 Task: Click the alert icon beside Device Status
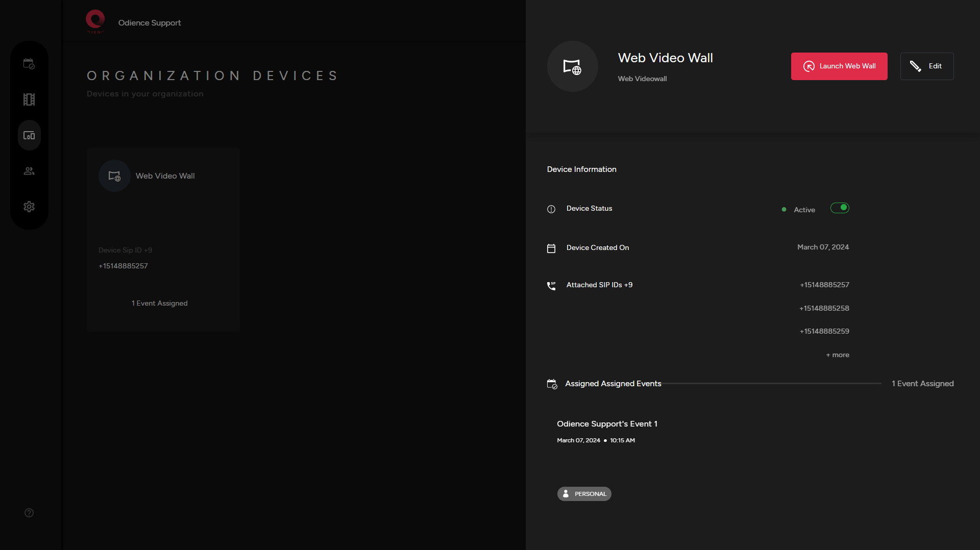tap(551, 209)
